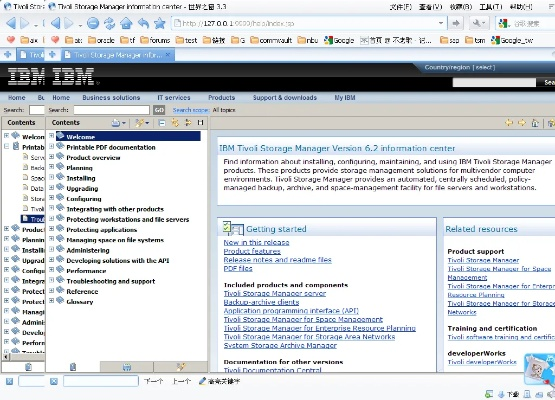Go to the browser home page icon

click(x=126, y=23)
